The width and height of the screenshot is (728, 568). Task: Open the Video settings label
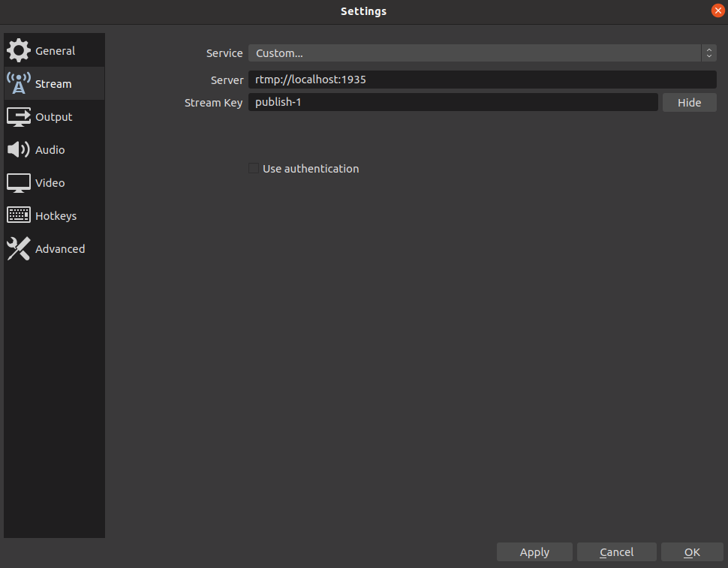click(x=50, y=183)
